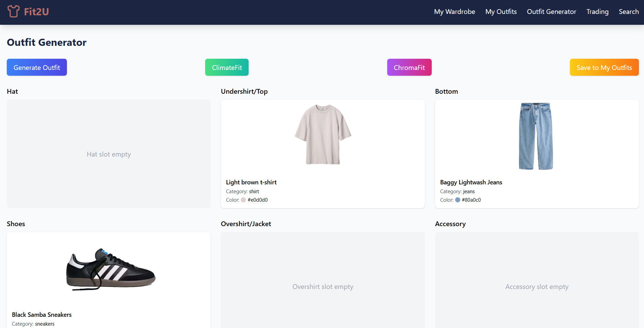The height and width of the screenshot is (328, 644).
Task: Click the "Bottom" section label
Action: (x=446, y=91)
